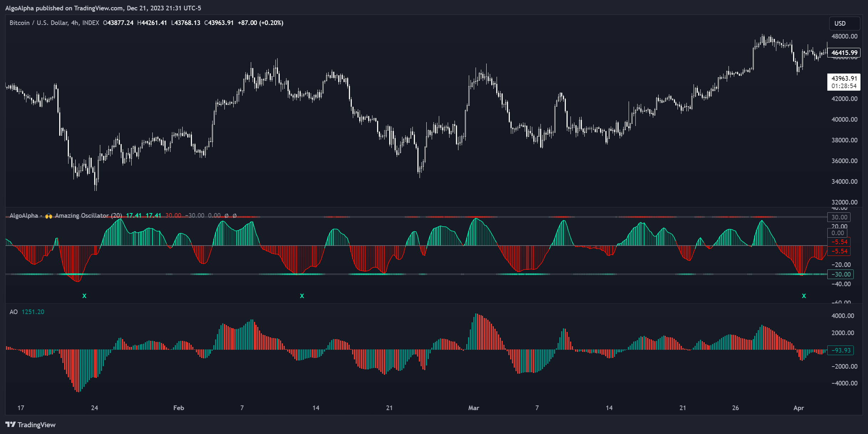This screenshot has height=434, width=868.
Task: Click the 01:28:54 bar countdown timer
Action: pos(844,86)
